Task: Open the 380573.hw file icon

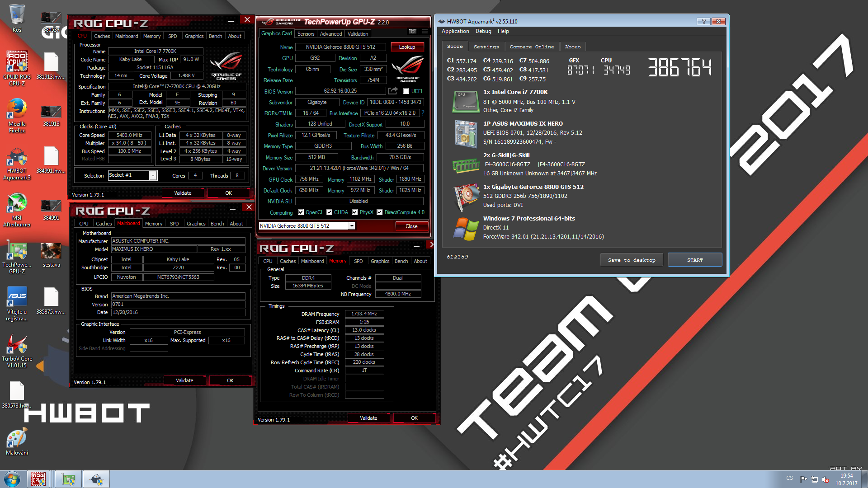Action: click(x=17, y=395)
